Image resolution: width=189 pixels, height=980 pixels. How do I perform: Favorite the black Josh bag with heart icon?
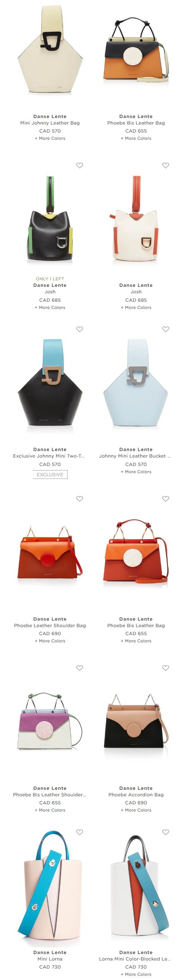tap(79, 165)
